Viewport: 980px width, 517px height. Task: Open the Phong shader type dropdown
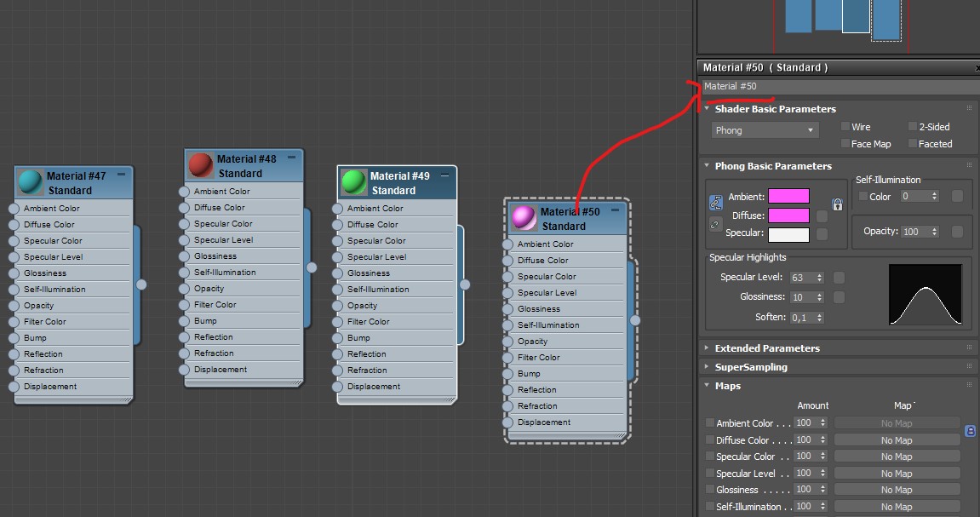[x=765, y=130]
